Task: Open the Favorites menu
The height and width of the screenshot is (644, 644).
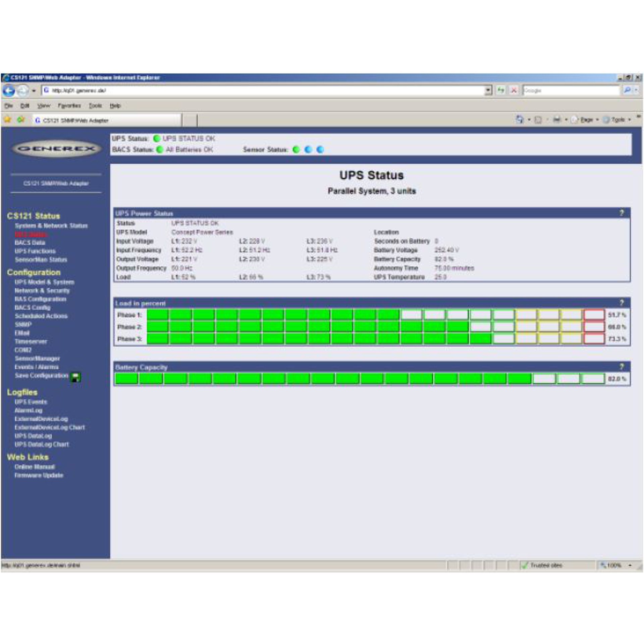Action: pyautogui.click(x=69, y=106)
